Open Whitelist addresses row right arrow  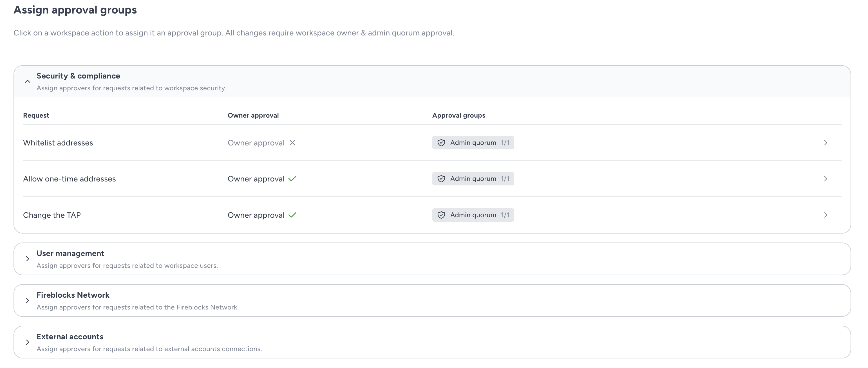point(826,143)
